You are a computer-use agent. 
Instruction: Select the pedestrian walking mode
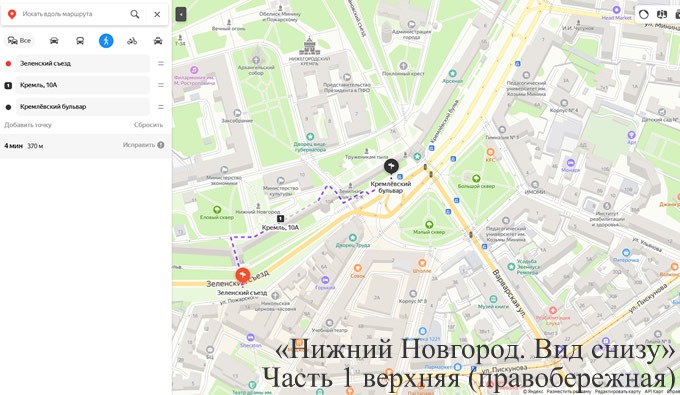pos(106,41)
